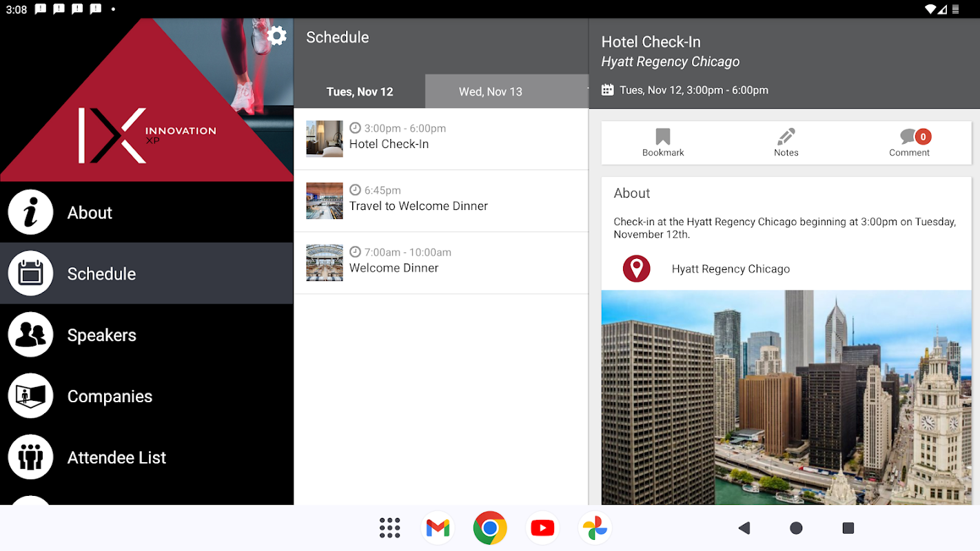Image resolution: width=980 pixels, height=551 pixels.
Task: Click the Bookmark label button
Action: [663, 153]
